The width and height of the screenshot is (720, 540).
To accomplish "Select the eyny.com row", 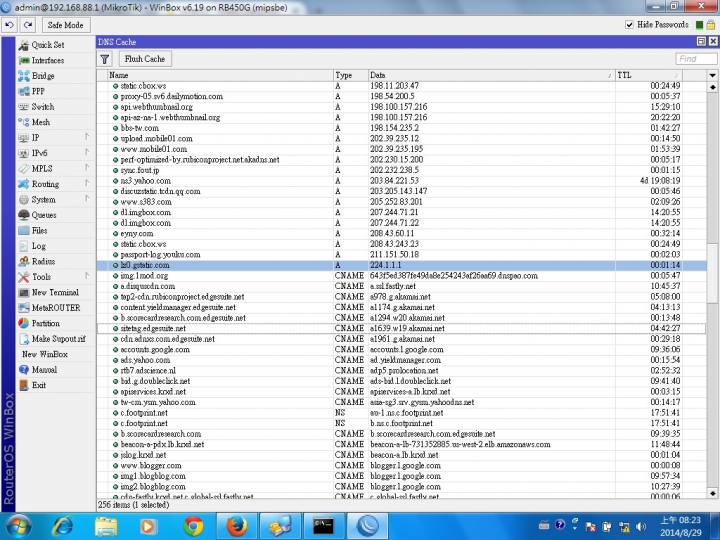I will 402,234.
